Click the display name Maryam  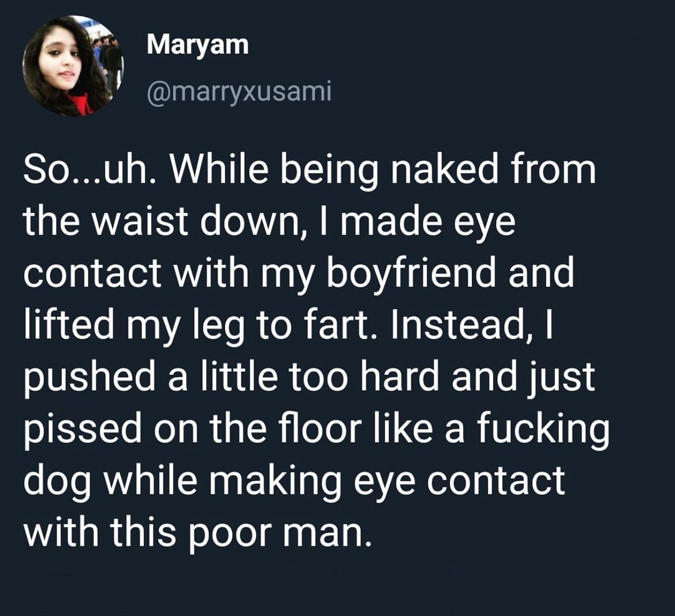[197, 46]
